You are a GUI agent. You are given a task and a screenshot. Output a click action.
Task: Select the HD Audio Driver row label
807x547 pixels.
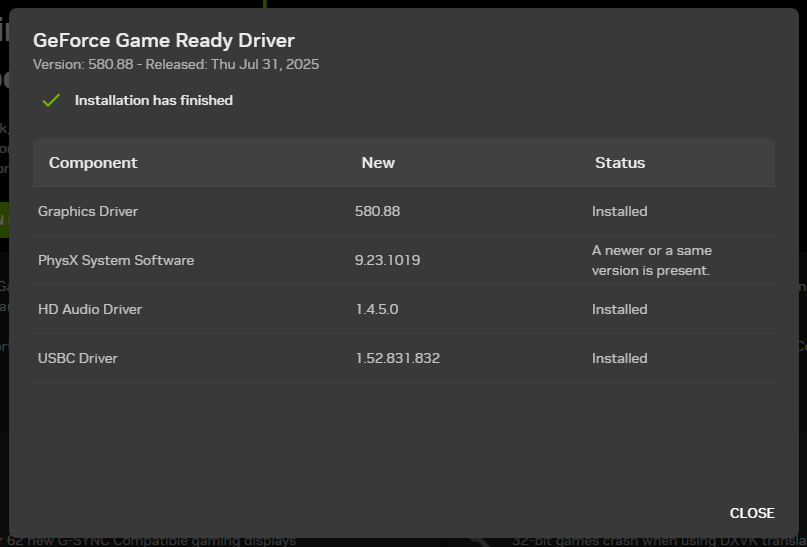tap(90, 309)
